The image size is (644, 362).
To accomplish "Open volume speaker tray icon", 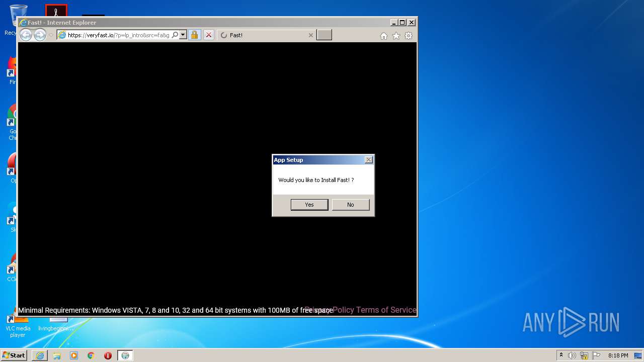I will tap(572, 355).
